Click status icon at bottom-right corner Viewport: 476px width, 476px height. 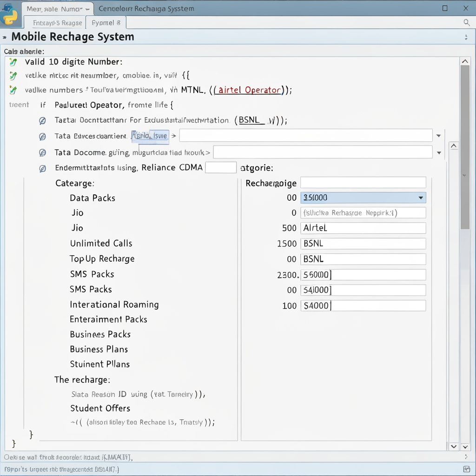point(467,469)
